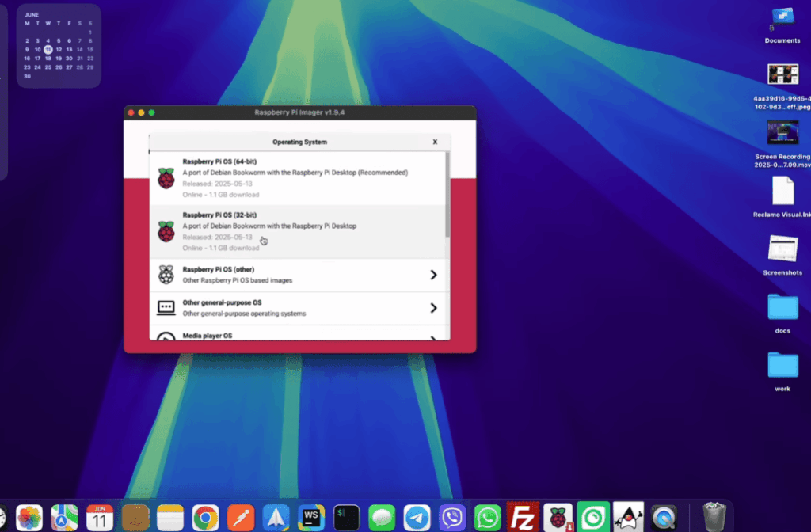Open Google Chrome from the Dock
Viewport: 811px width, 532px height.
tap(205, 519)
